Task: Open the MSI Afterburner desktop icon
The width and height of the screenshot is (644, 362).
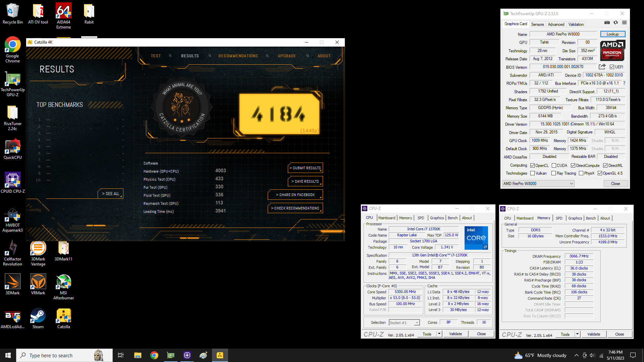Action: [x=63, y=287]
